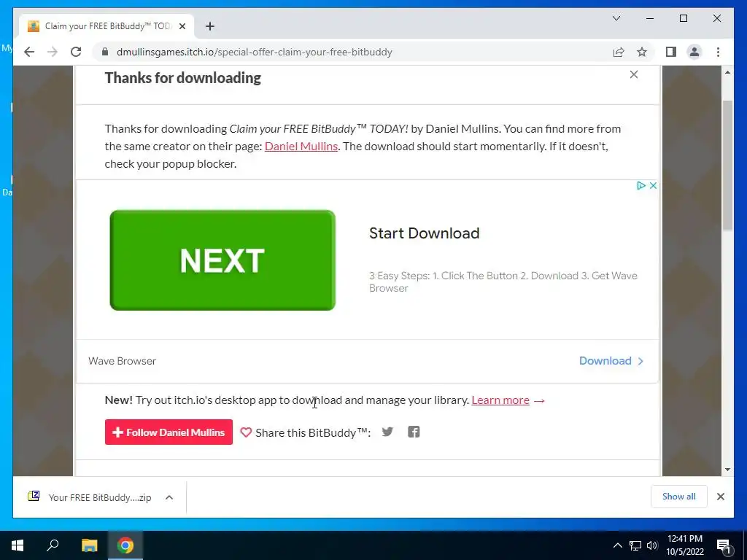The height and width of the screenshot is (560, 747).
Task: Click the green NEXT ad button
Action: point(222,260)
